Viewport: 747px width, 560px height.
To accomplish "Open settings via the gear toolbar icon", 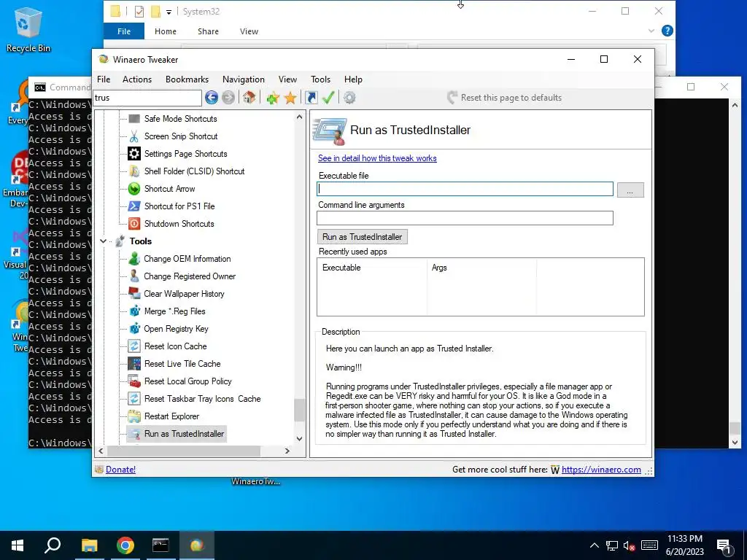I will coord(349,98).
